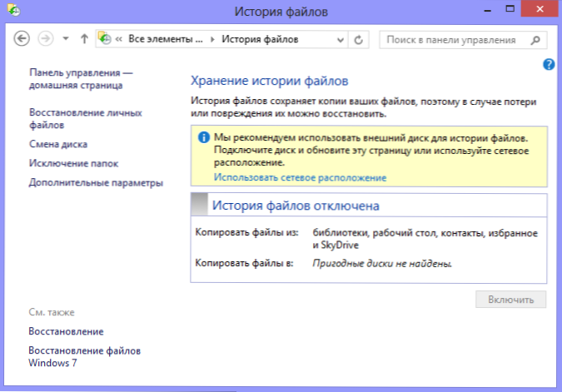The width and height of the screenshot is (562, 392).
Task: Open 'Восстановление файлов Windows 7' link
Action: tap(85, 357)
